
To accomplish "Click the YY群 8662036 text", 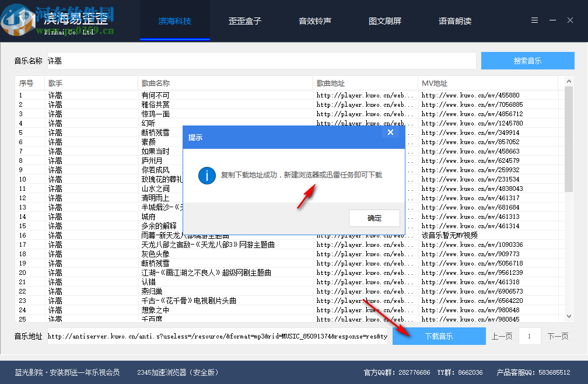I will [460, 372].
